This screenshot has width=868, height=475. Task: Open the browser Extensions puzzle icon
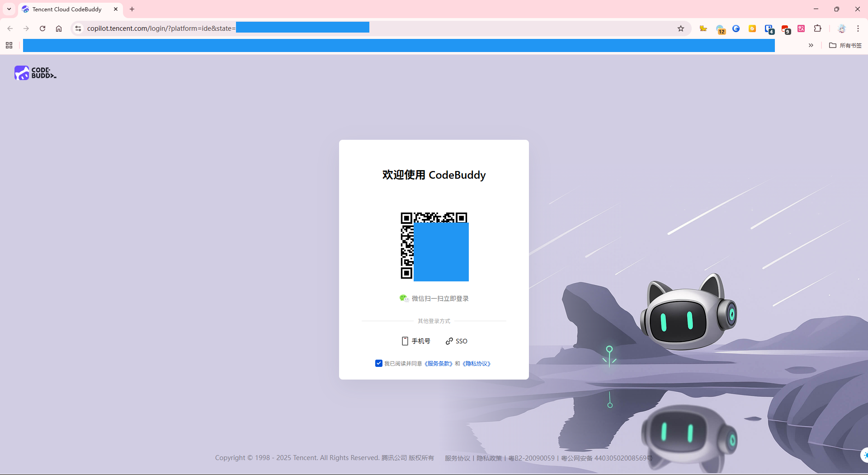817,28
